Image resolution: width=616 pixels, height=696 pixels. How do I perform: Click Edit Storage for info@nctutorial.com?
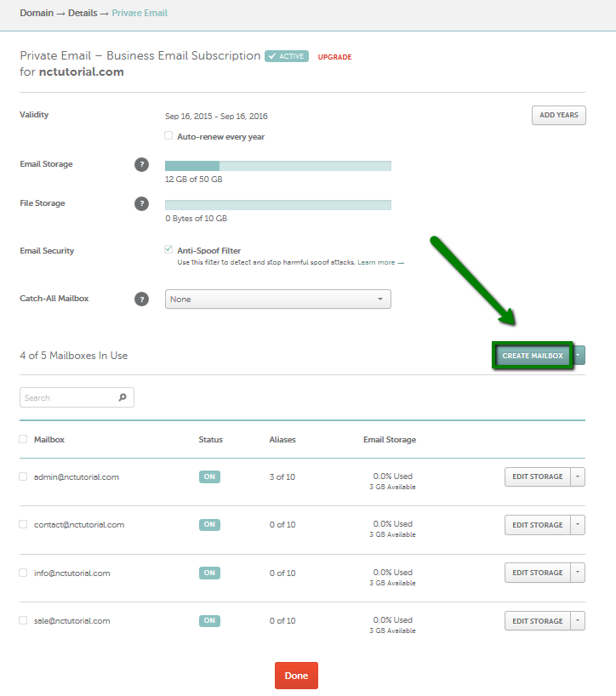[x=538, y=573]
